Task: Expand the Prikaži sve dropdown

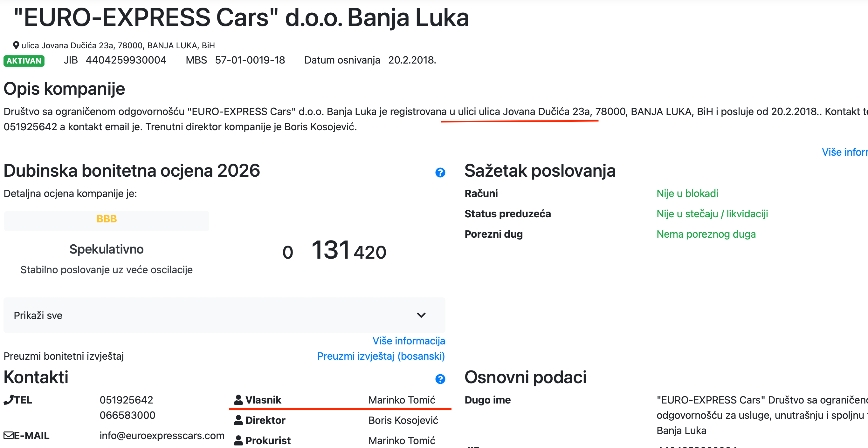Action: (224, 315)
